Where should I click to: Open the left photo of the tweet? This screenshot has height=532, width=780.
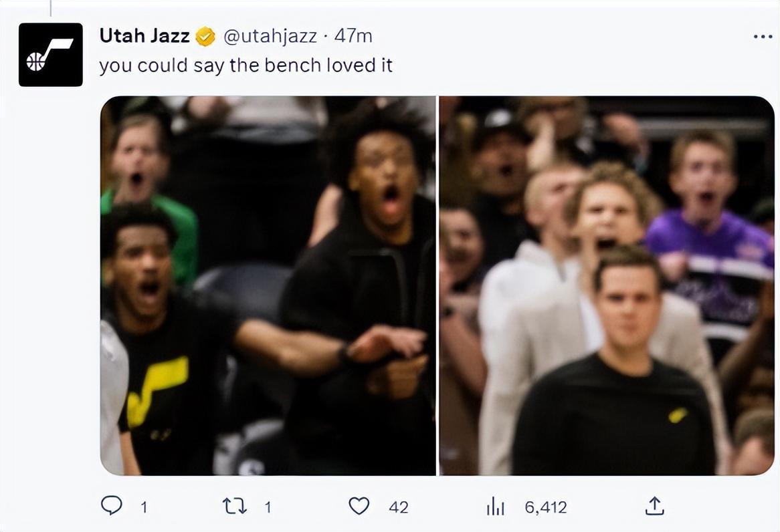point(268,285)
